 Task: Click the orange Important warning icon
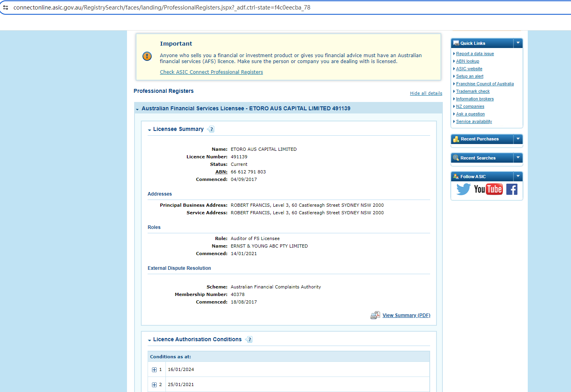pyautogui.click(x=147, y=56)
